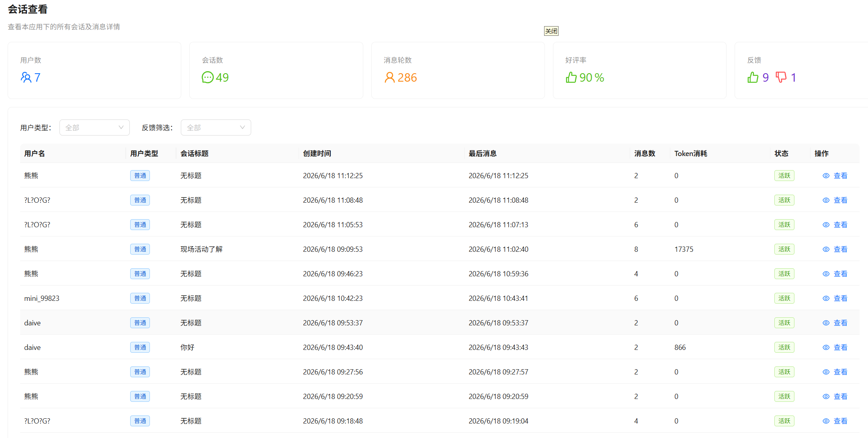Click eye icon in mini_99823 row

(x=826, y=298)
